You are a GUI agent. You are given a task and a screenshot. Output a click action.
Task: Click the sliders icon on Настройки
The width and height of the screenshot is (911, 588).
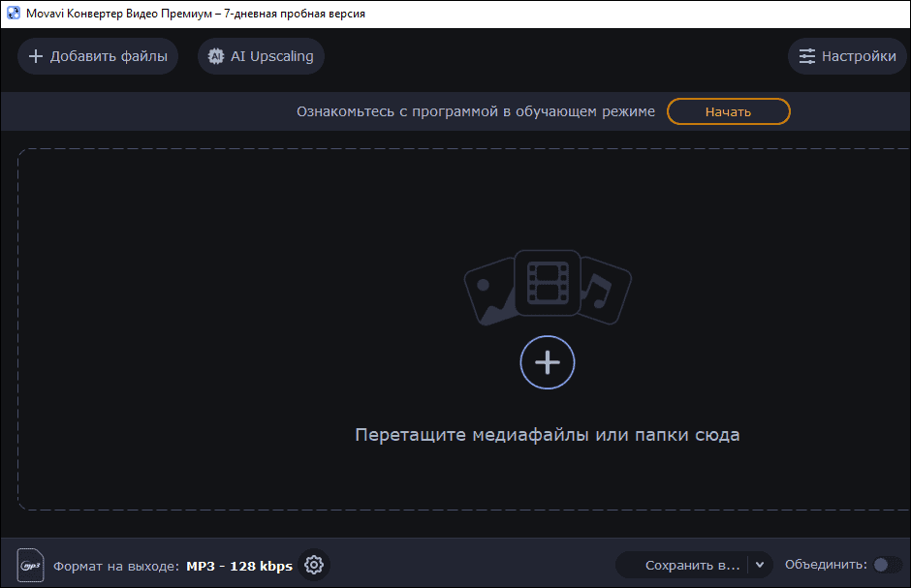(x=806, y=56)
